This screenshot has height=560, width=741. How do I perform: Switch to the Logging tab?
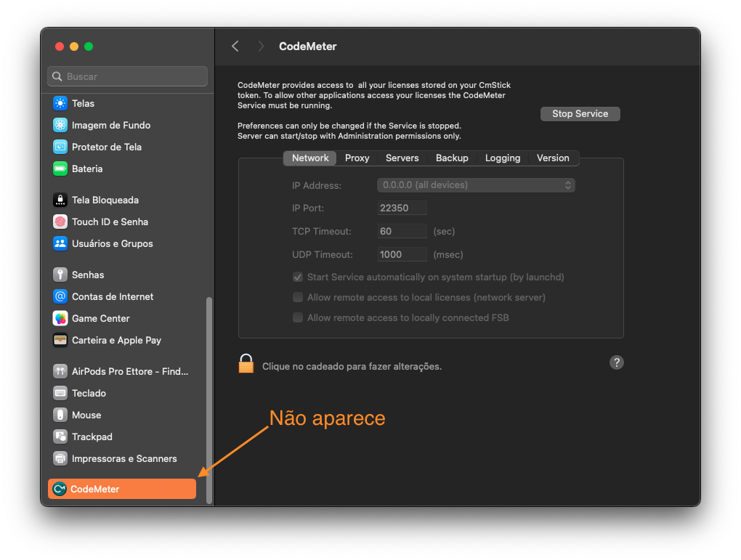coord(502,158)
